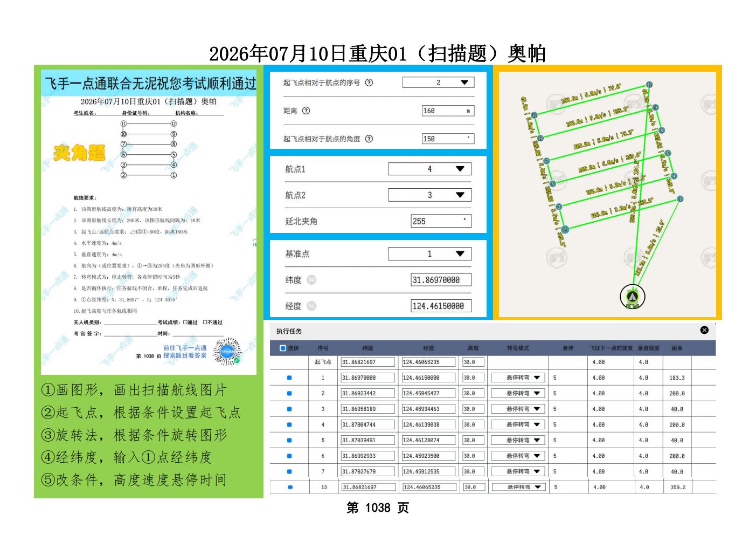Open 悬停转弯 turn mode dropdown for row 6
Image resolution: width=756 pixels, height=535 pixels.
click(518, 456)
